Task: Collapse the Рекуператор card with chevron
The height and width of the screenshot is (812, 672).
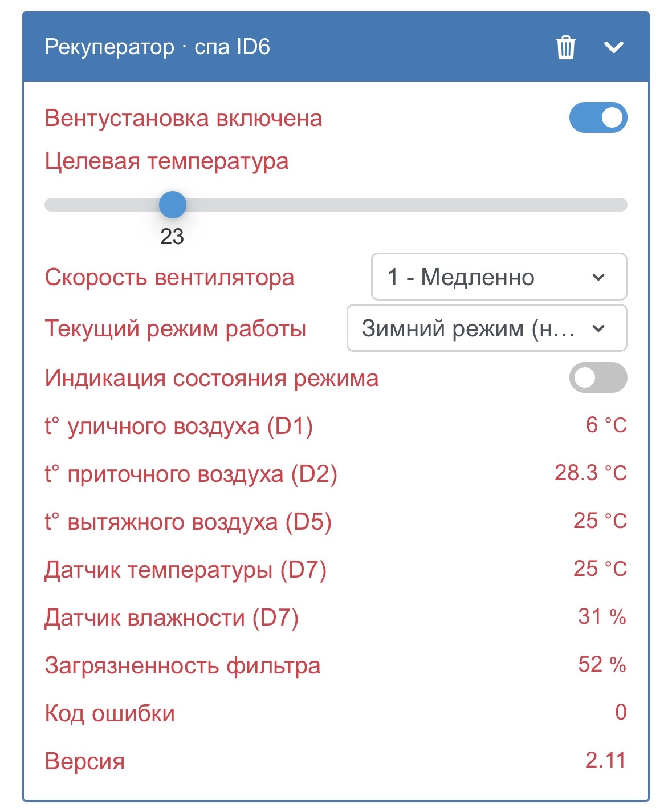Action: [x=613, y=47]
